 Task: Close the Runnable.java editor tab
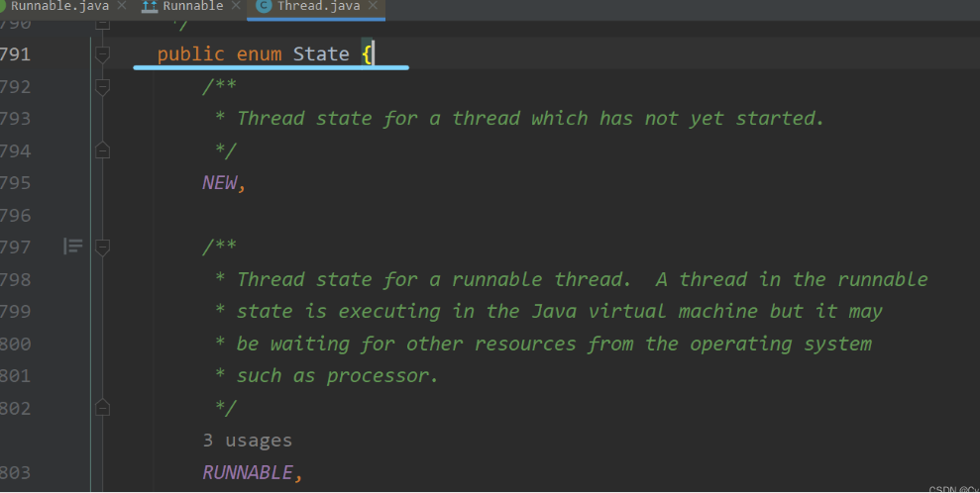pyautogui.click(x=121, y=7)
